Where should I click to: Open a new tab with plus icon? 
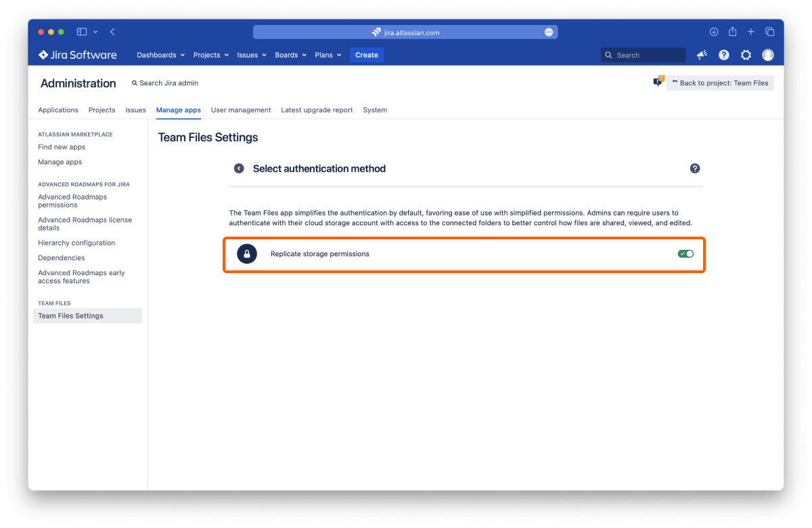pyautogui.click(x=751, y=32)
